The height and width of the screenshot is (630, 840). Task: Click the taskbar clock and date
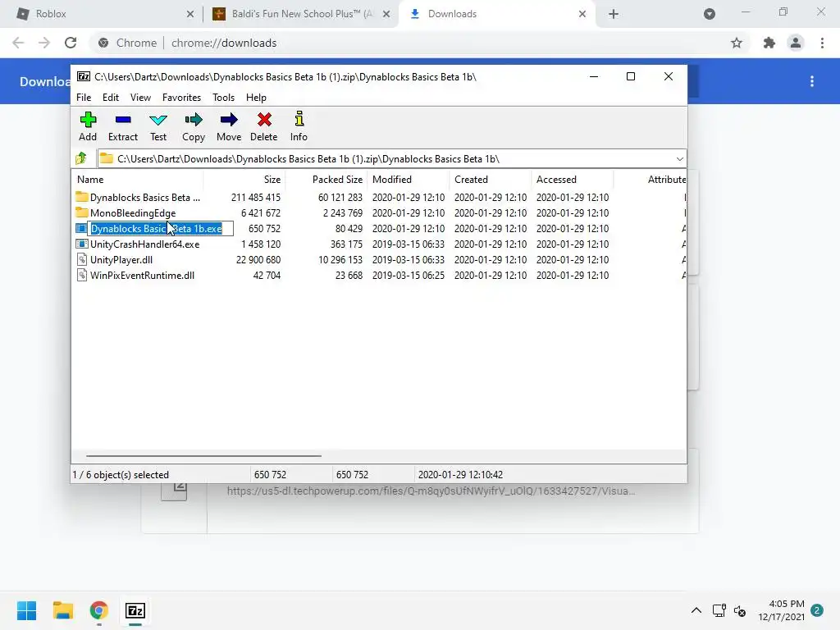(781, 610)
